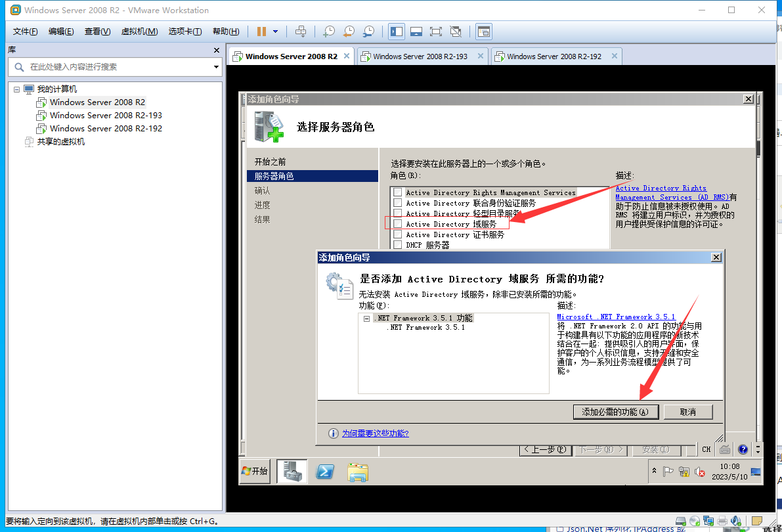
Task: Check Active Directory 证书服务 role
Action: (397, 234)
